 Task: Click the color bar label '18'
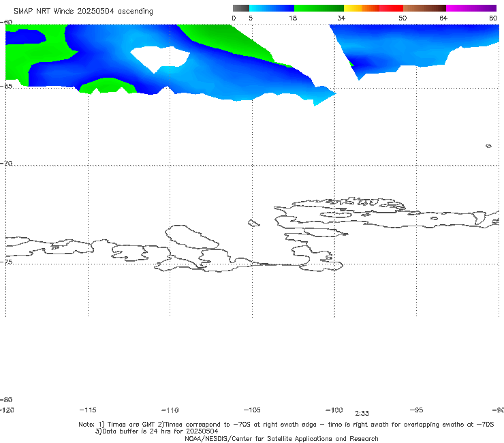click(293, 18)
